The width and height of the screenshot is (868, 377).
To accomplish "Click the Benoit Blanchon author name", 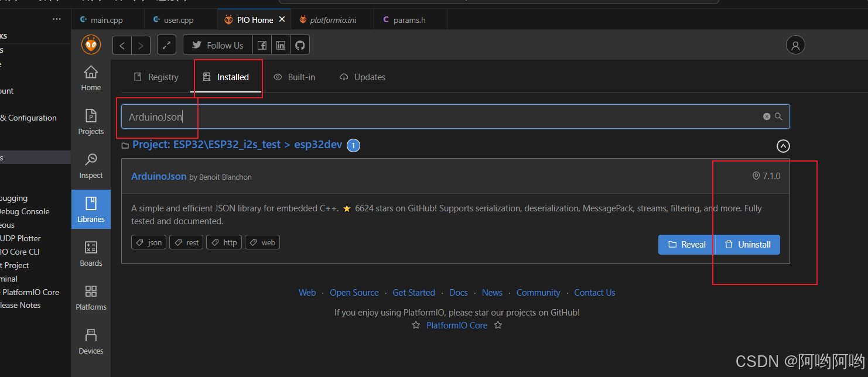I will tap(225, 177).
